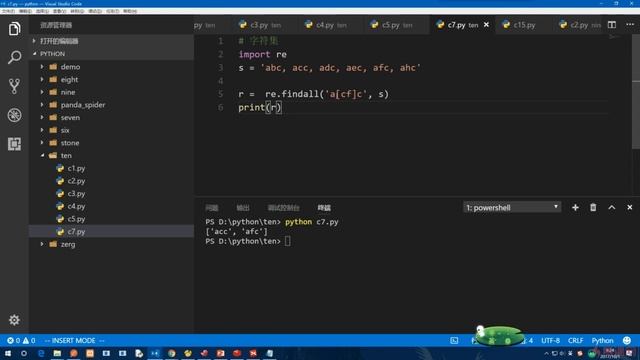Collapse the ten folder

(x=42, y=156)
